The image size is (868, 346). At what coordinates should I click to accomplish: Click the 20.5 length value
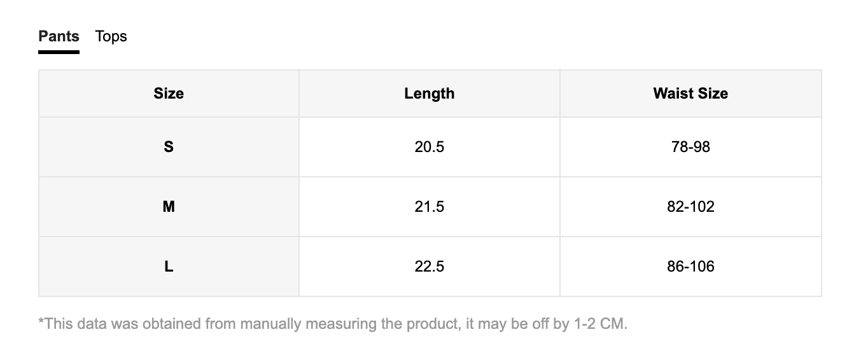click(430, 147)
